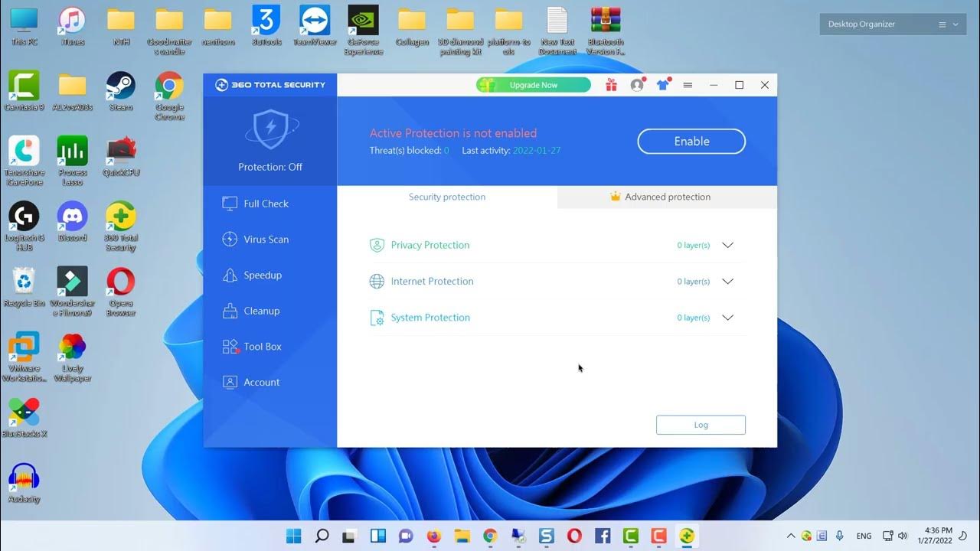
Task: Select the Logitech G HUB desktop icon
Action: (x=24, y=227)
